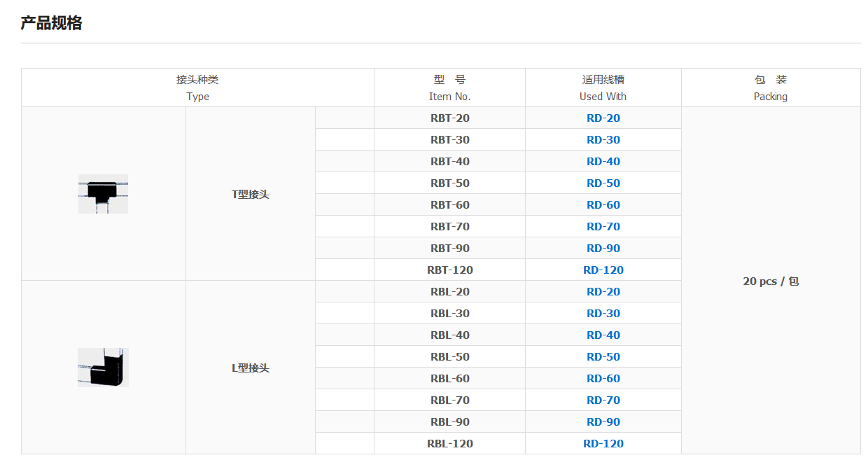Click RD-120 link next to RBT-120
Viewport: 868px width, 467px height.
[x=603, y=270]
